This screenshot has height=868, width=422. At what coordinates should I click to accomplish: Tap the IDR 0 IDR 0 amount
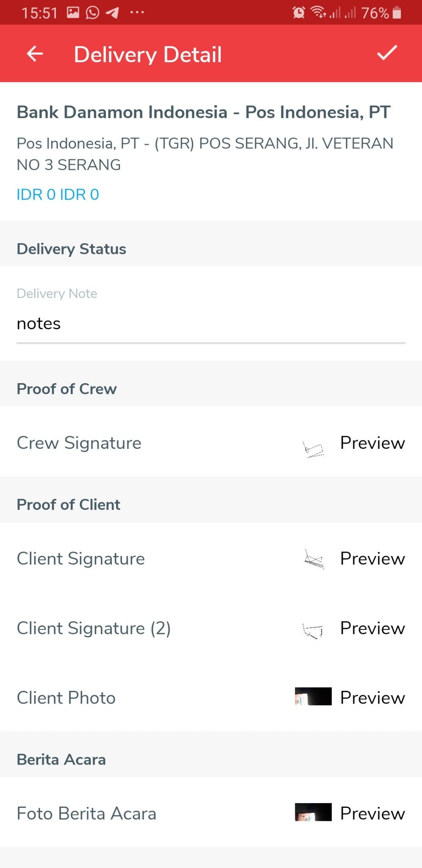[58, 195]
